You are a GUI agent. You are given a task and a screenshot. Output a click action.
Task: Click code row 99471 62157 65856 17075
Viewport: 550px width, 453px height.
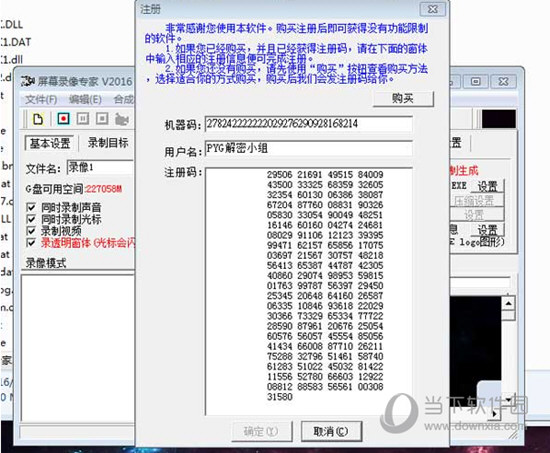tap(325, 245)
